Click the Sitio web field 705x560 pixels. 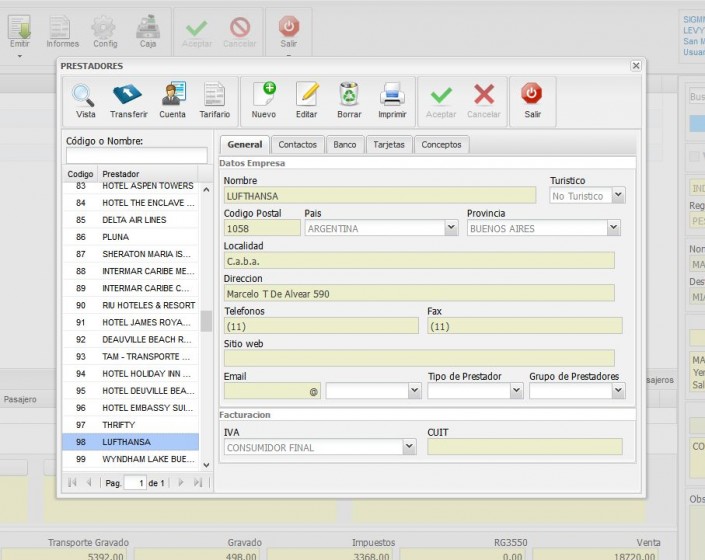[419, 358]
